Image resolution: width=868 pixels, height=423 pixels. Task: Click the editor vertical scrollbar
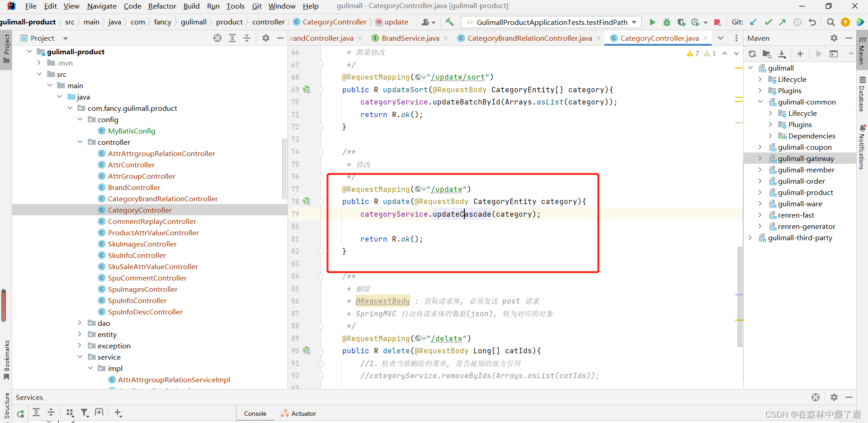[x=740, y=296]
